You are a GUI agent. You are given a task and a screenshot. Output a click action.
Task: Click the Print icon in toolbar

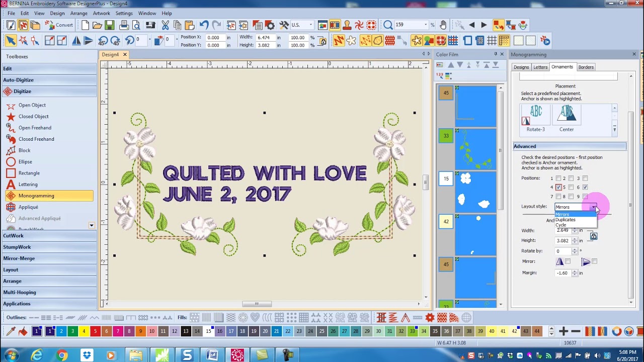(x=124, y=25)
